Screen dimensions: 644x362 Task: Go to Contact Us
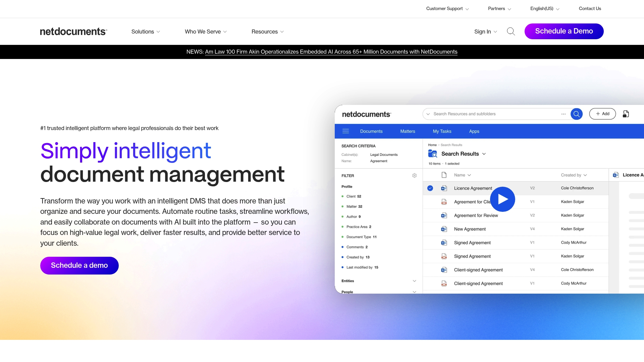coord(590,9)
